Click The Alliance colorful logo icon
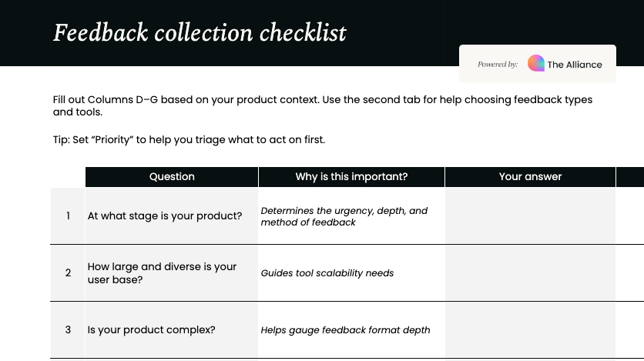 tap(536, 64)
